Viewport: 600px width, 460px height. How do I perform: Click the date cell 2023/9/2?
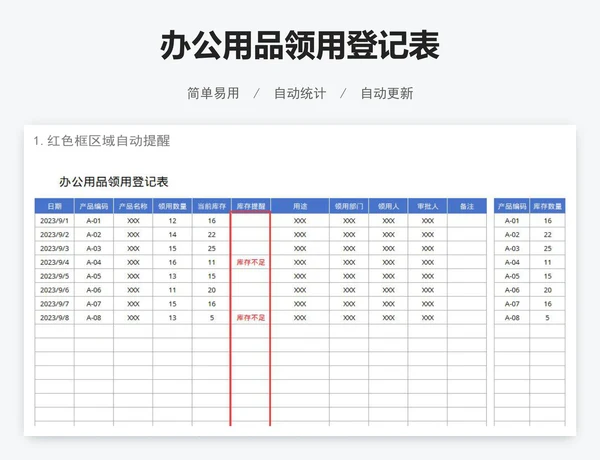(x=54, y=235)
